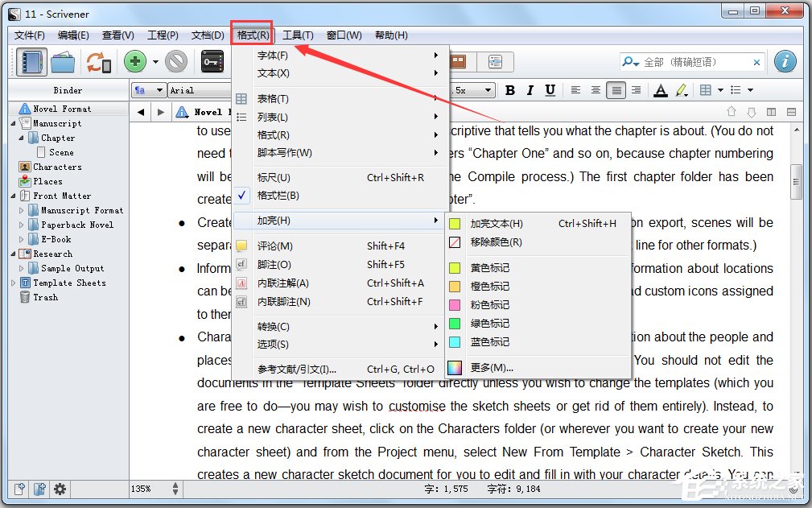Center align text

pyautogui.click(x=596, y=90)
